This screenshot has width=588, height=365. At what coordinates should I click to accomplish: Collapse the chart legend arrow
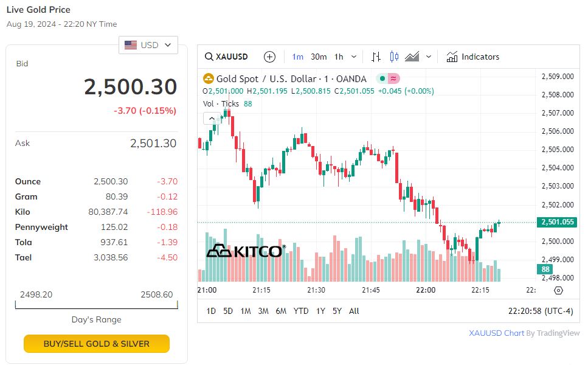pyautogui.click(x=210, y=119)
